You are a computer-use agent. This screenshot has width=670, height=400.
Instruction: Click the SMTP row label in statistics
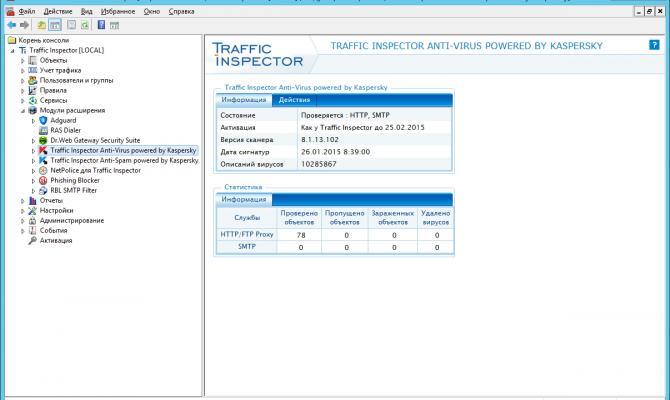click(247, 247)
